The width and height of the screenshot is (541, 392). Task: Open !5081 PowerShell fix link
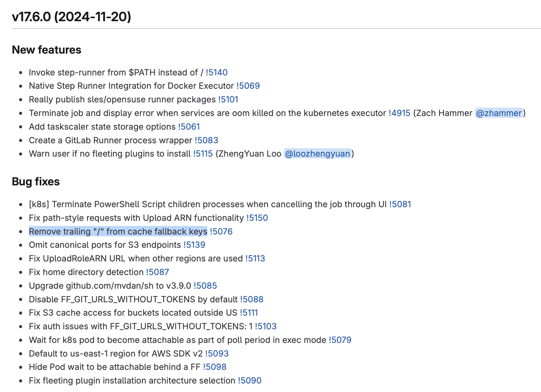click(400, 204)
